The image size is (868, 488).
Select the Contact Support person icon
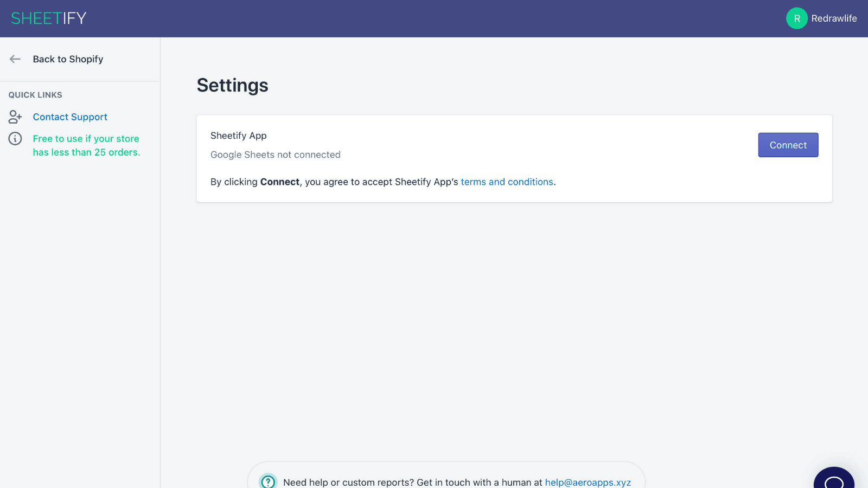click(14, 117)
